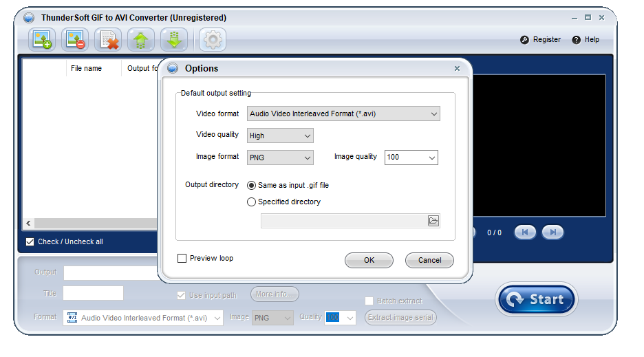This screenshot has width=644, height=357.
Task: Select Same as input .gif file option
Action: [251, 185]
